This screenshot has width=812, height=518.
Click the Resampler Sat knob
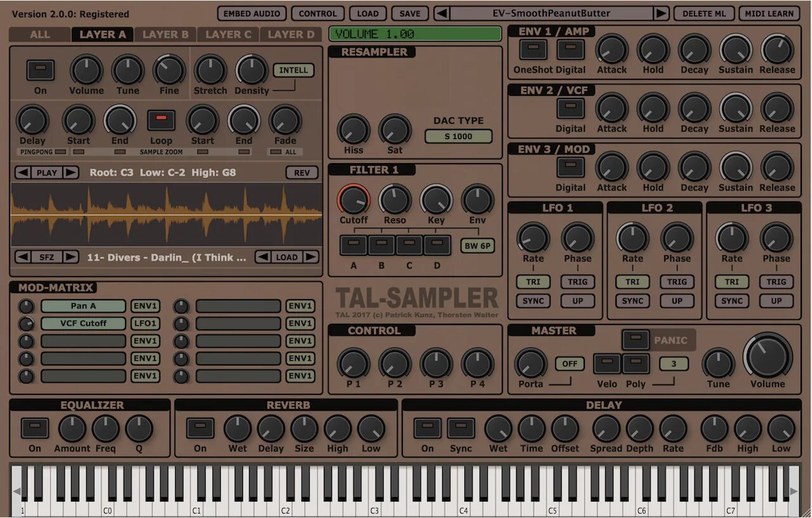(x=395, y=129)
